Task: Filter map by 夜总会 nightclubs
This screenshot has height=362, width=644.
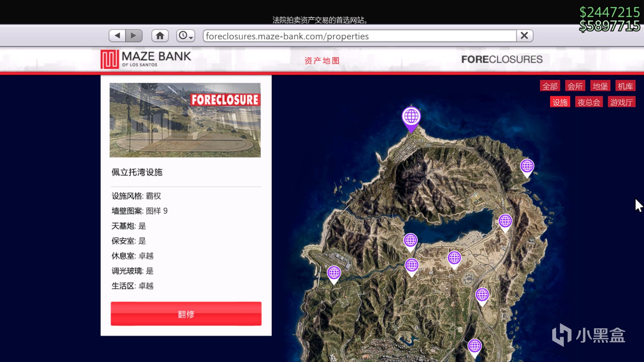Action: tap(589, 102)
